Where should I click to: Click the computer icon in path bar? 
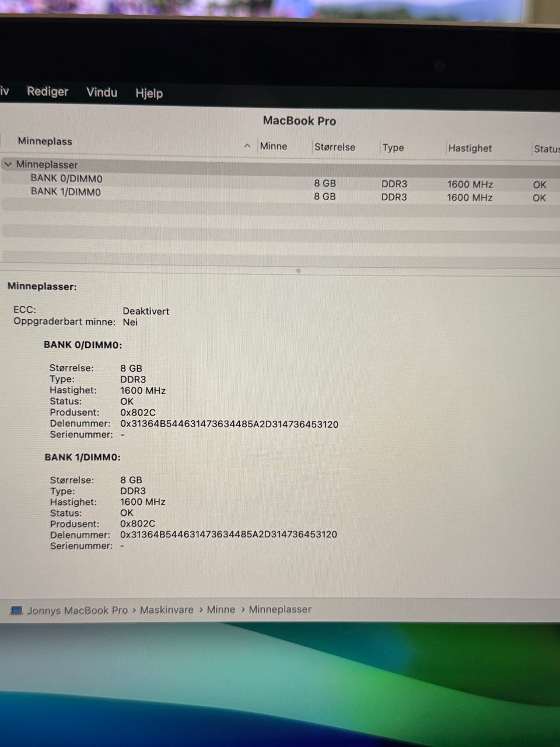[17, 610]
